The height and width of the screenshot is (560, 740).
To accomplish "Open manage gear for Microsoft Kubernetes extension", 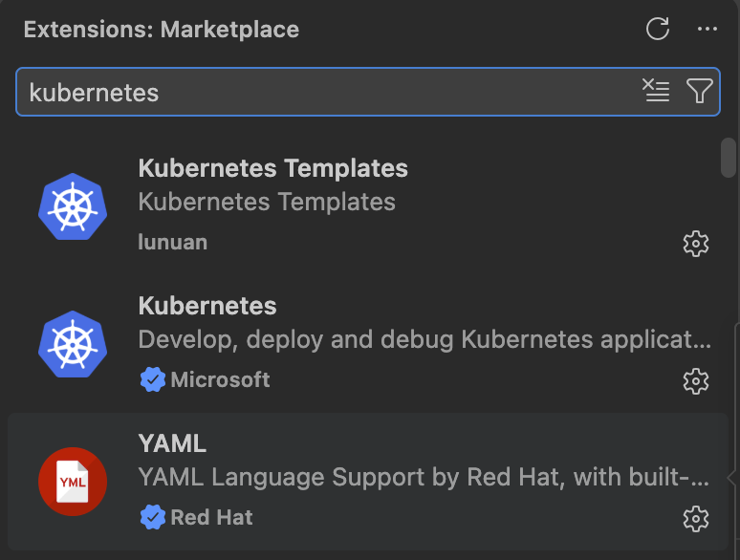I will tap(696, 381).
